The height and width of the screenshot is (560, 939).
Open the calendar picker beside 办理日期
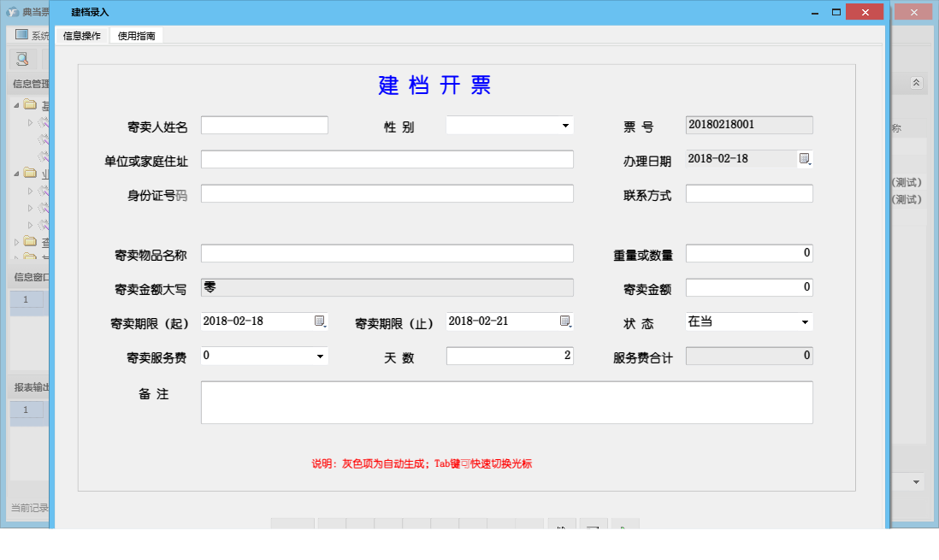pos(802,159)
